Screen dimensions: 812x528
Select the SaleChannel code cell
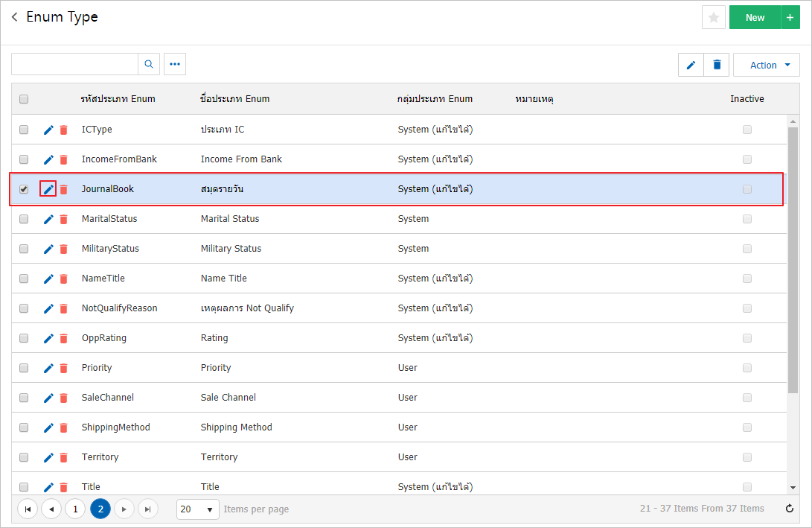click(108, 398)
